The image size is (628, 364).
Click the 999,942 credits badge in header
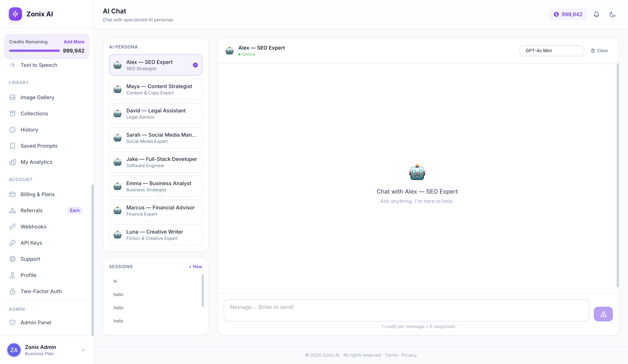(x=568, y=15)
